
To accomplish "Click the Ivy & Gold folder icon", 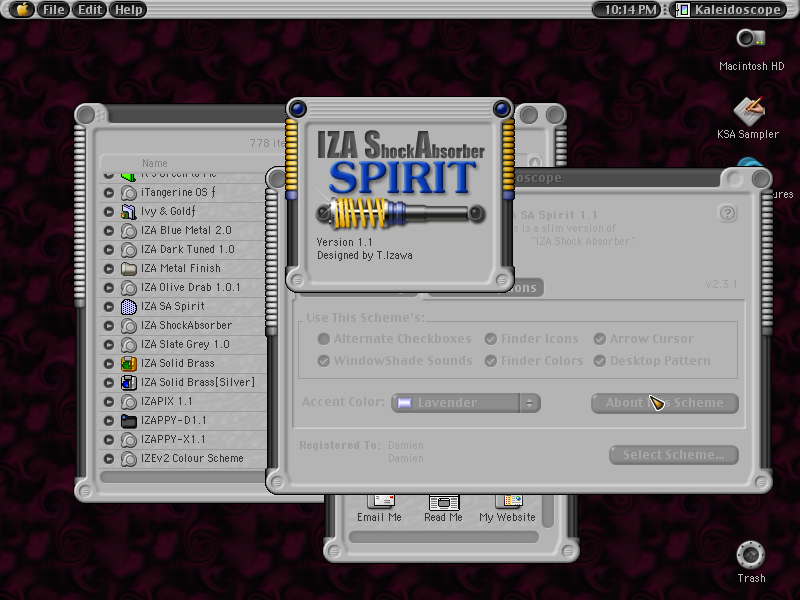I will pos(129,212).
